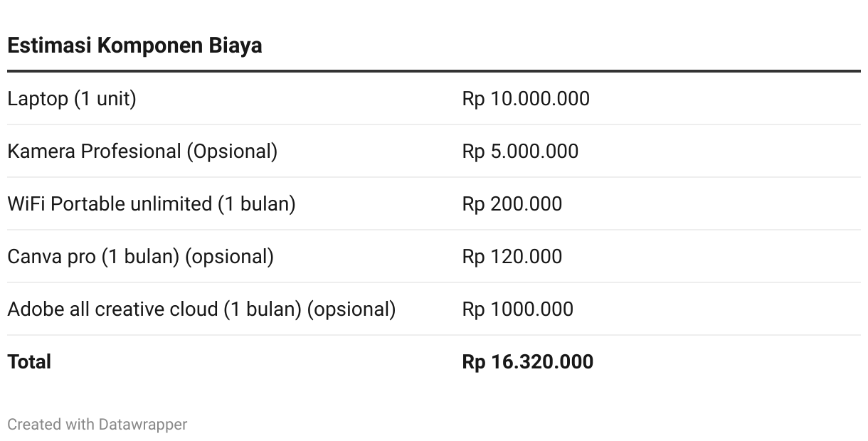Click the Rp 200.000 price cell
This screenshot has width=868, height=441.
tap(512, 204)
